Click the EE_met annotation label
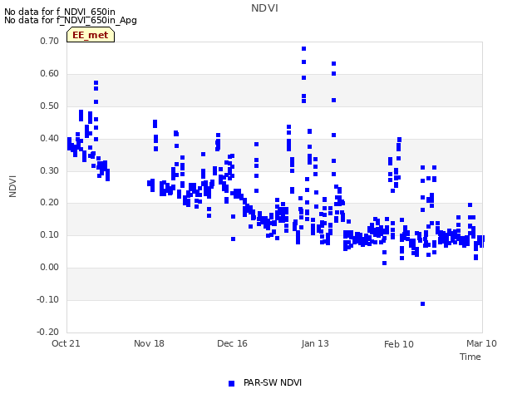 click(x=91, y=35)
